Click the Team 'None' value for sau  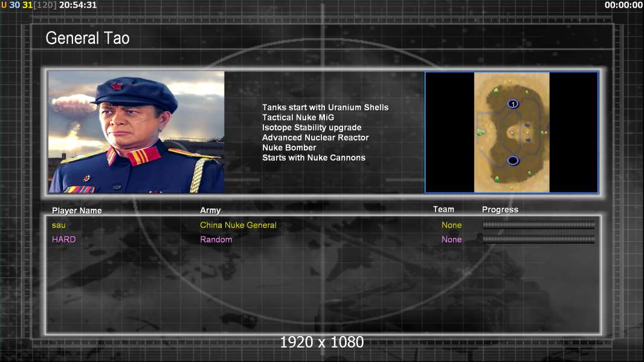pos(451,225)
